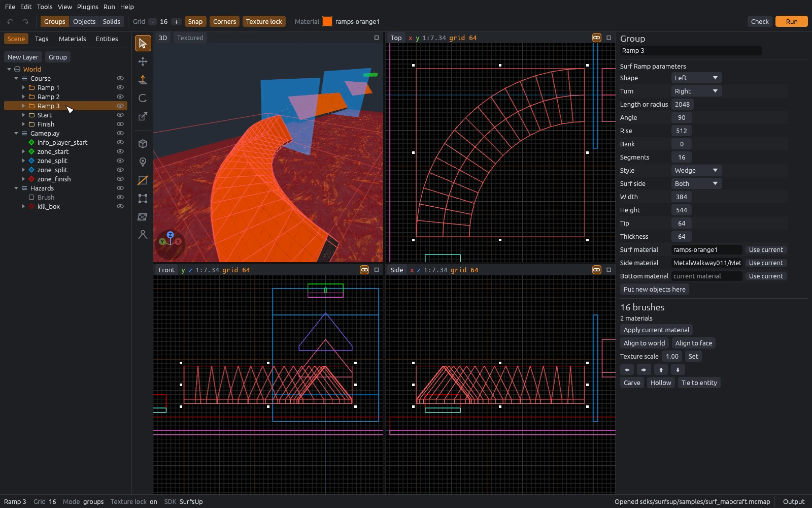Pick the extrude/push-up tool
The height and width of the screenshot is (508, 812).
(143, 80)
